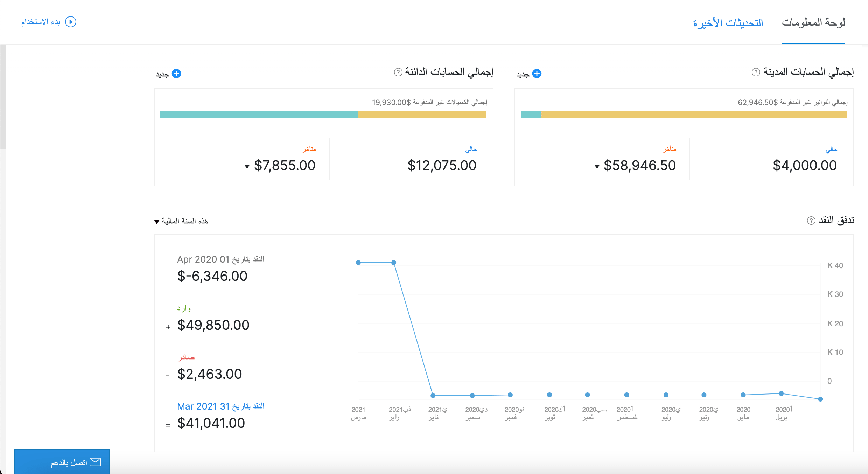The image size is (868, 474).
Task: Select the Dashboard tab
Action: (813, 23)
